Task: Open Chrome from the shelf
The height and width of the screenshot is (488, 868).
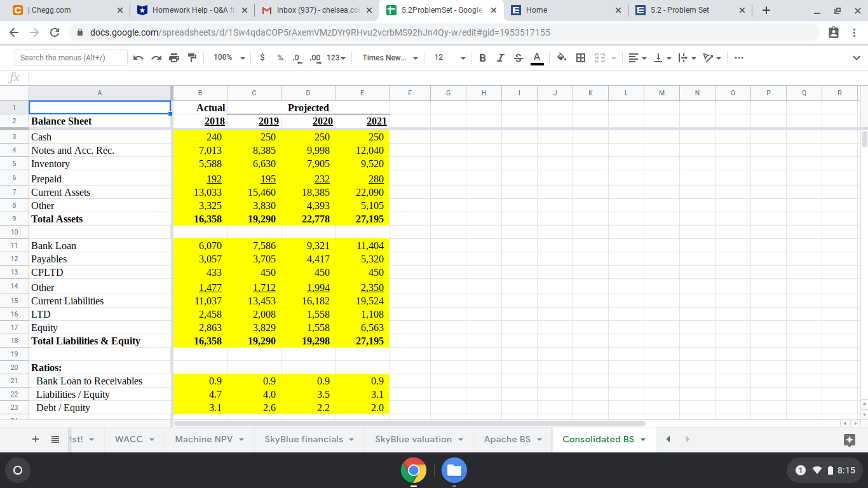Action: point(414,470)
